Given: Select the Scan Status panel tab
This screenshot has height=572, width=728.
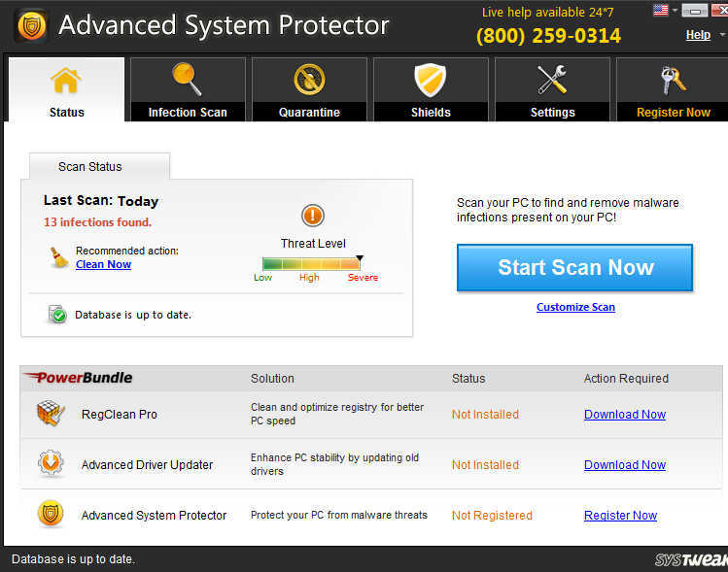Looking at the screenshot, I should pos(99,166).
